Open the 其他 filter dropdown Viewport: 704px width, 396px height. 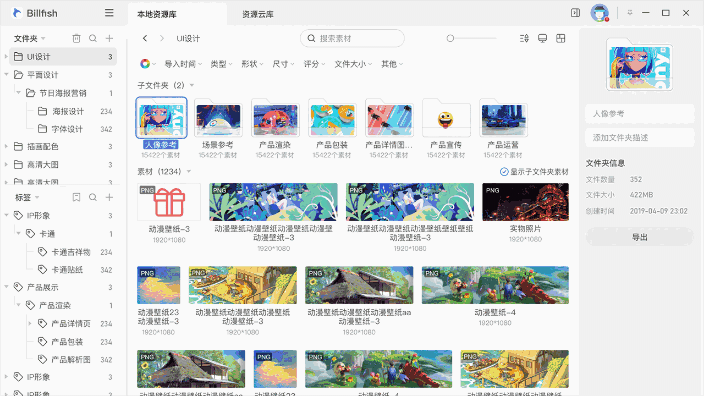point(392,64)
